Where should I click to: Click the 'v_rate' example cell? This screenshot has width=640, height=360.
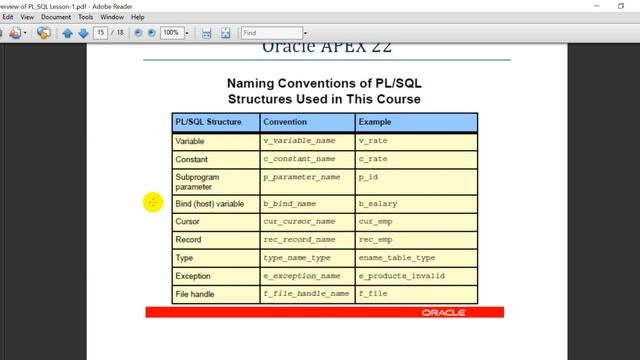point(416,141)
